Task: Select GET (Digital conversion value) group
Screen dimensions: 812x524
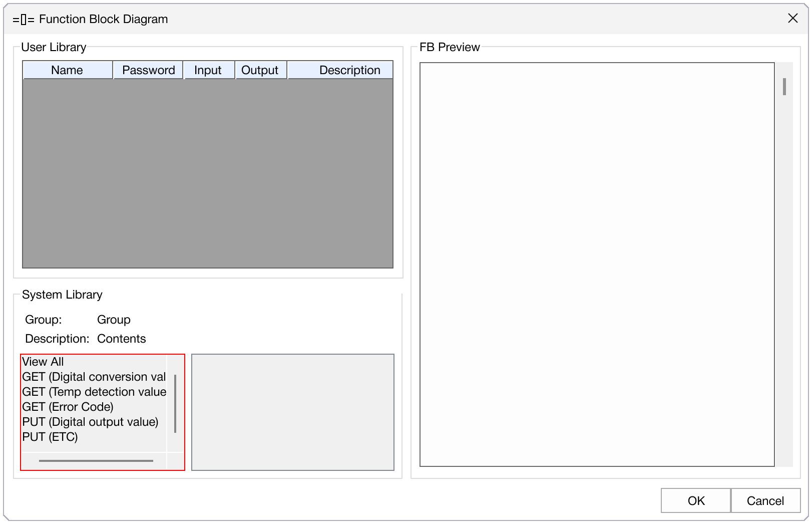Action: pos(94,377)
